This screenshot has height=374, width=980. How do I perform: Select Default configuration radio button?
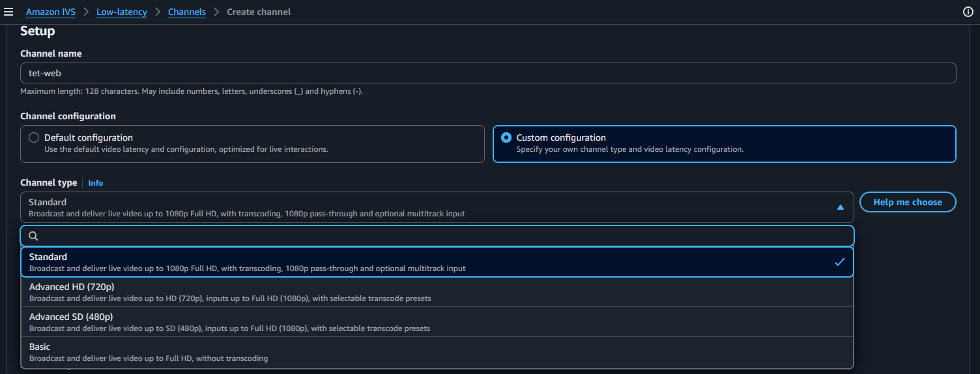point(34,137)
